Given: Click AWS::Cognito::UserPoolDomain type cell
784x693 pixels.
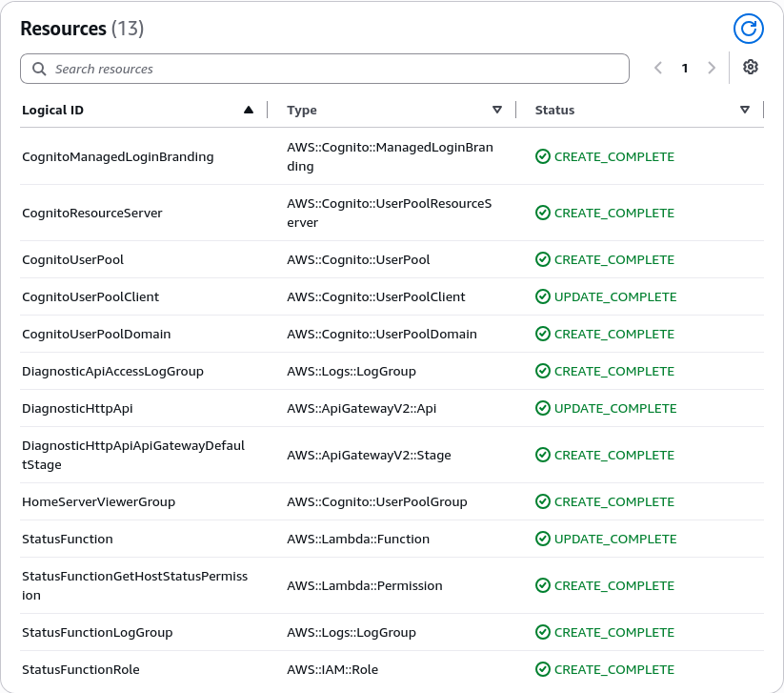Looking at the screenshot, I should coord(381,334).
